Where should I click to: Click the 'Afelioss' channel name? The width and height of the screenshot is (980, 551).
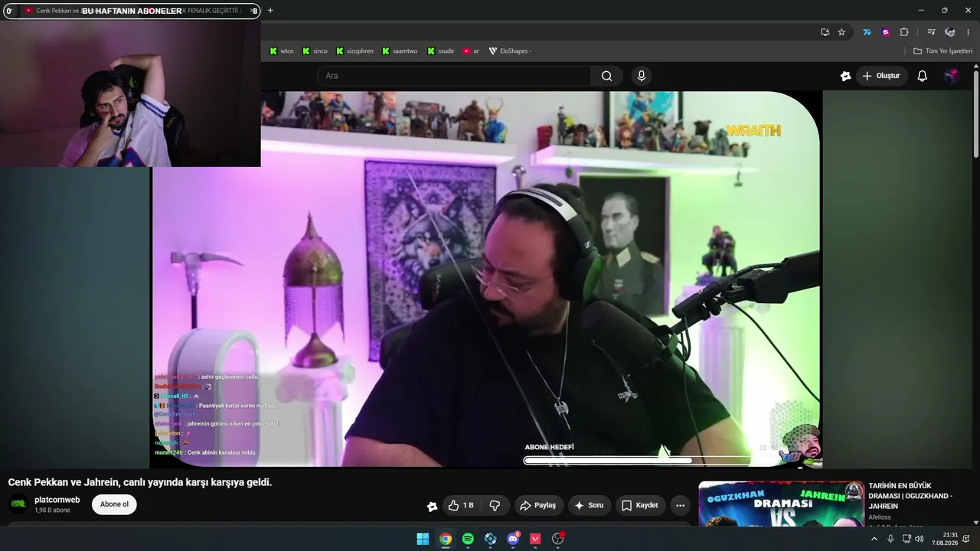(x=880, y=517)
